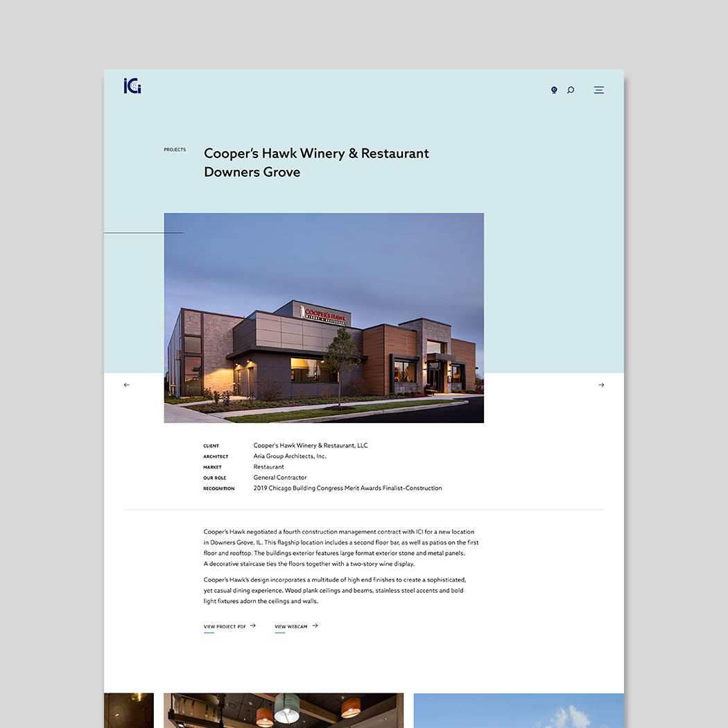The image size is (728, 728).
Task: Open search via magnifier icon
Action: click(571, 90)
